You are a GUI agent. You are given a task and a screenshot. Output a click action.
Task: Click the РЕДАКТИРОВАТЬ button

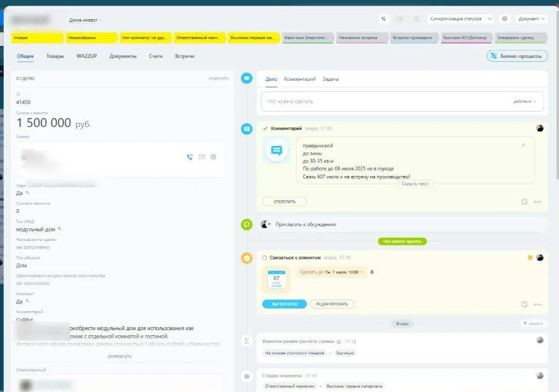pyautogui.click(x=332, y=304)
